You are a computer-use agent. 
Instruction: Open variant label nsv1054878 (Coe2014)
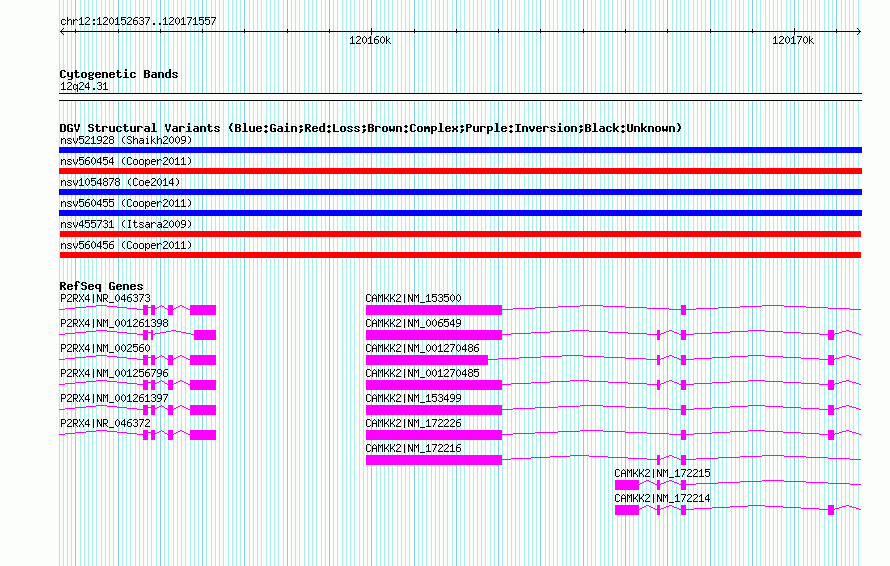pos(120,182)
